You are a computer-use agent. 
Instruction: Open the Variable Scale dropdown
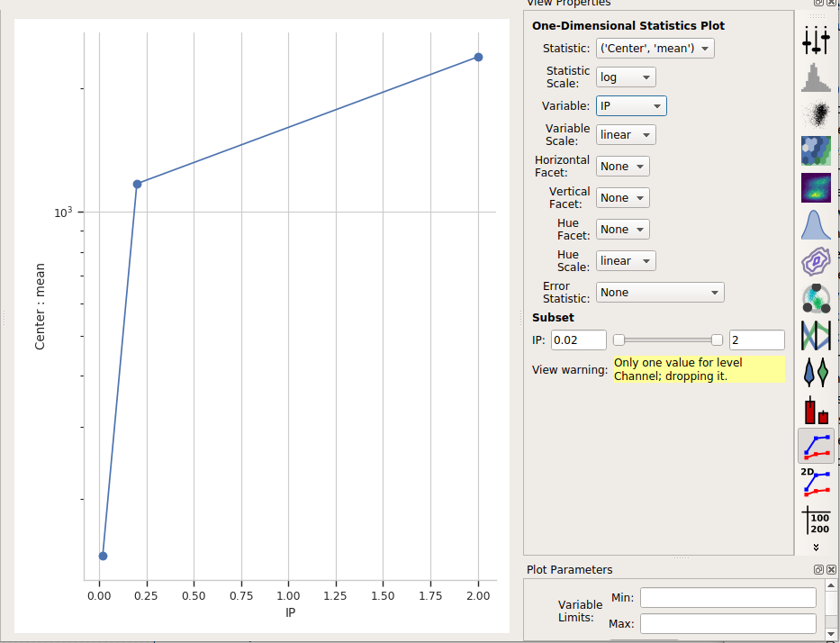[x=626, y=135]
